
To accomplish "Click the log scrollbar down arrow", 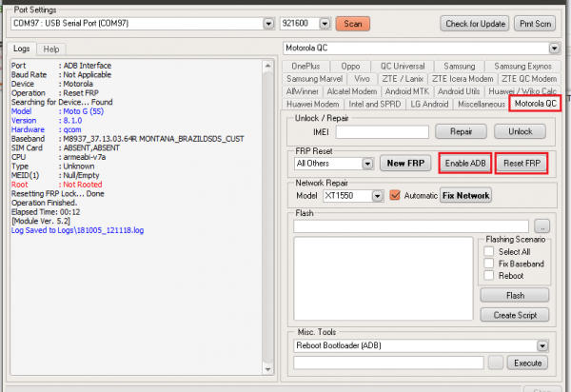I will [267, 369].
